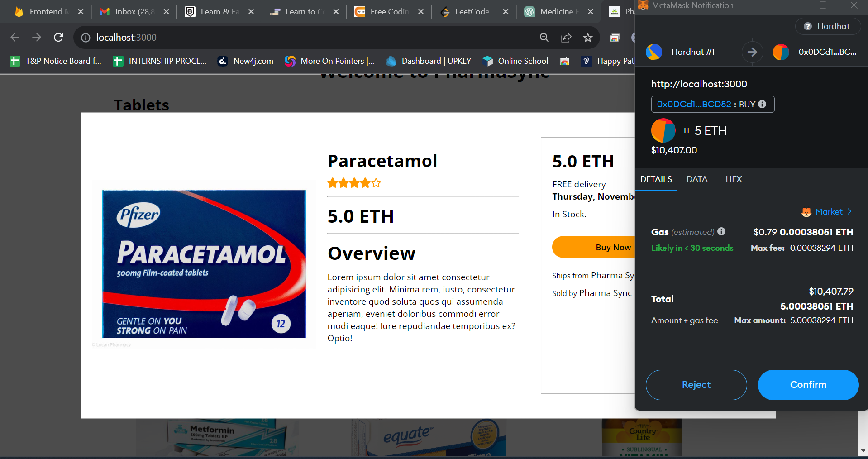Close the Medicine tab
868x459 pixels.
(x=591, y=12)
